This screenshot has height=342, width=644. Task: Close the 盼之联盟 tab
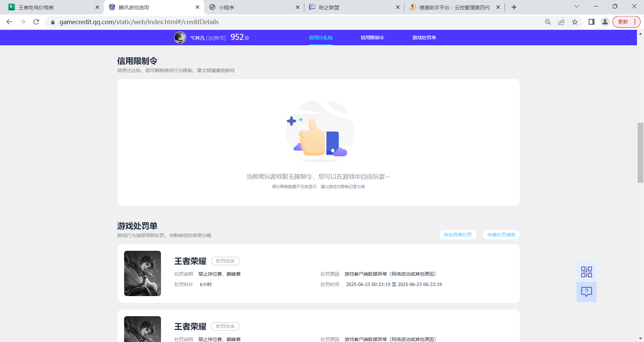coord(398,7)
